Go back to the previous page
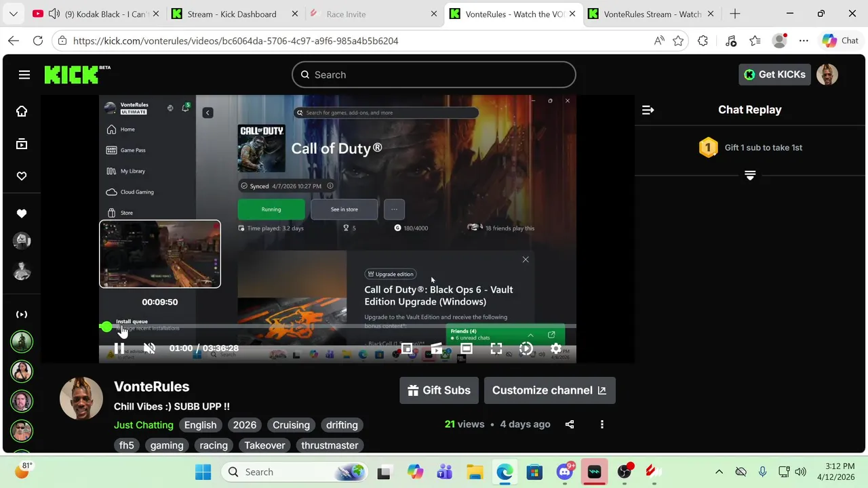Image resolution: width=868 pixels, height=488 pixels. click(14, 41)
